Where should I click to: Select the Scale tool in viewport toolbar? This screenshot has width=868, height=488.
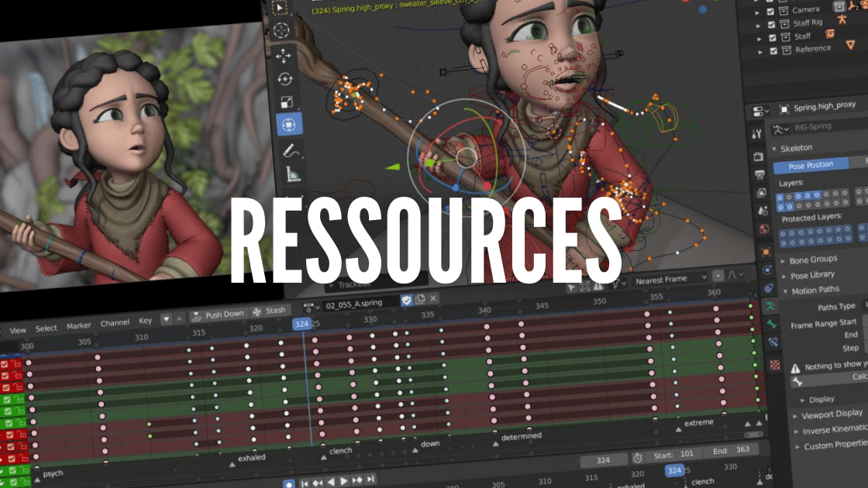click(x=287, y=102)
